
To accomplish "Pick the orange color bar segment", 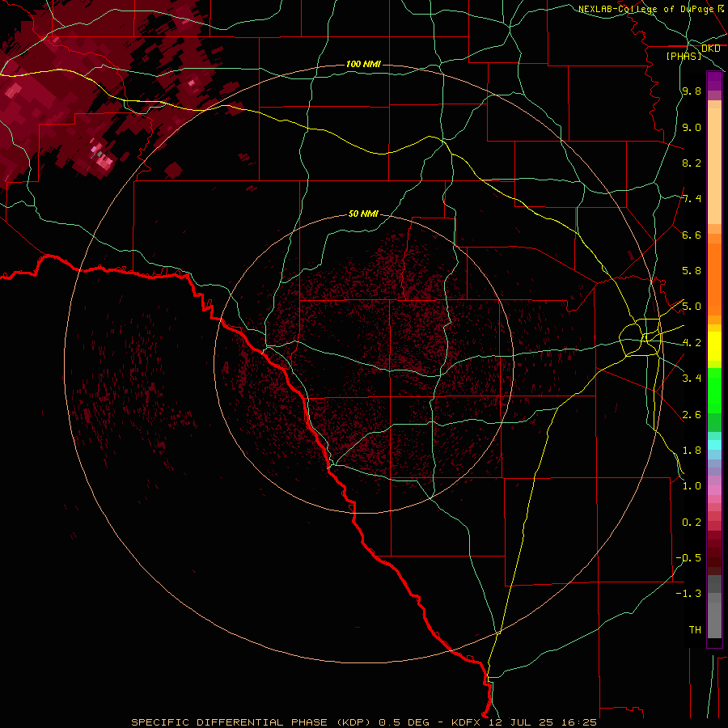I will coord(714,280).
